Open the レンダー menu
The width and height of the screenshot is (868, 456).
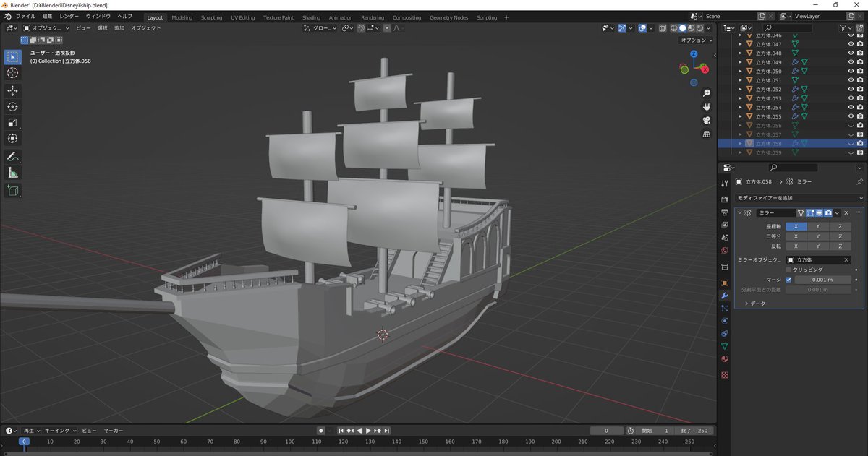(69, 17)
